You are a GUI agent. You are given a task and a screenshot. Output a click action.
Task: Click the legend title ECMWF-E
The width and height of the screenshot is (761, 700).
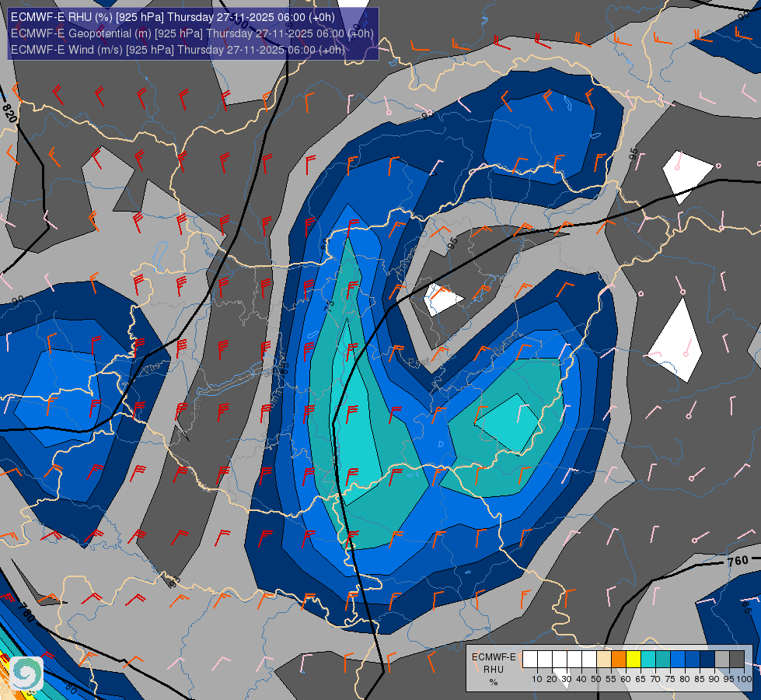click(494, 656)
